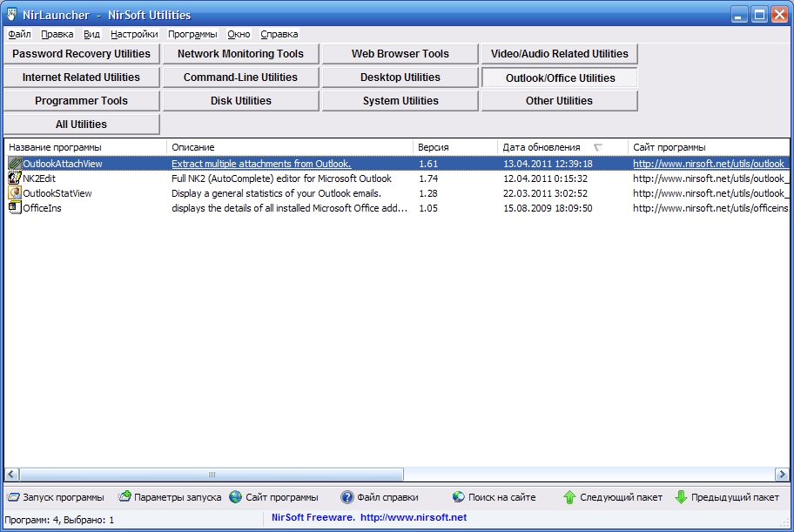Image resolution: width=794 pixels, height=532 pixels.
Task: Click the green down-arrow Предыдущий пакет icon
Action: tap(681, 497)
